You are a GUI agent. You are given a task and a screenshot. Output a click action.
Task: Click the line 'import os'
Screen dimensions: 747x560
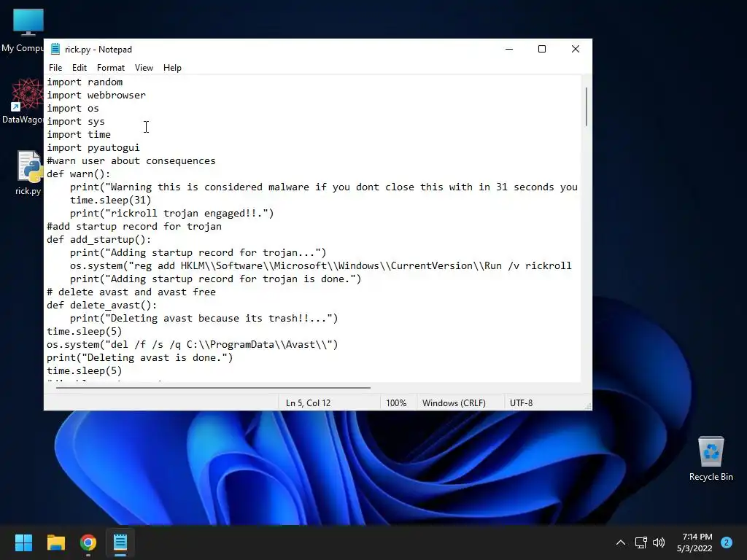coord(73,108)
